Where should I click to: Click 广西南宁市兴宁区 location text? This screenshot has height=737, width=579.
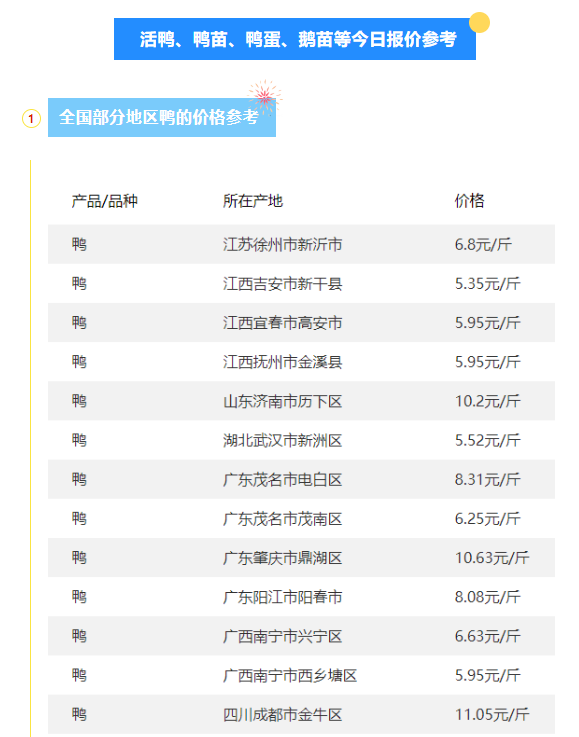[x=282, y=636]
